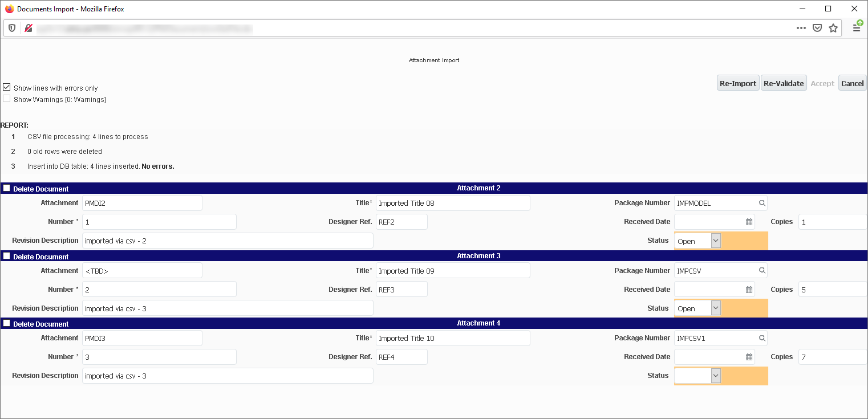Screen dimensions: 868x419
Task: Open the tracking protection shield panel
Action: pos(11,27)
